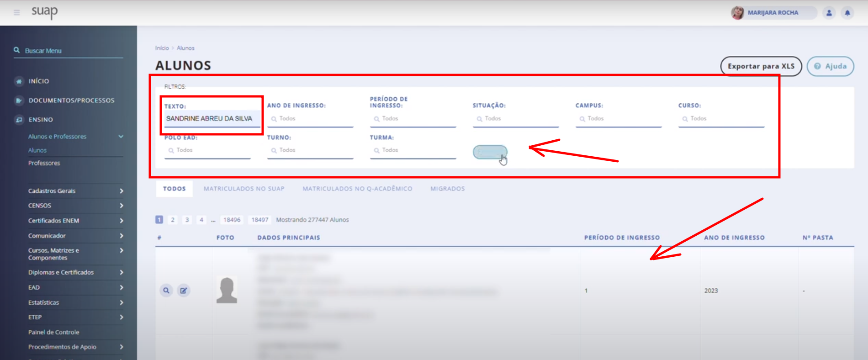Image resolution: width=868 pixels, height=360 pixels.
Task: Expand Comunicador in the sidebar
Action: pos(76,236)
